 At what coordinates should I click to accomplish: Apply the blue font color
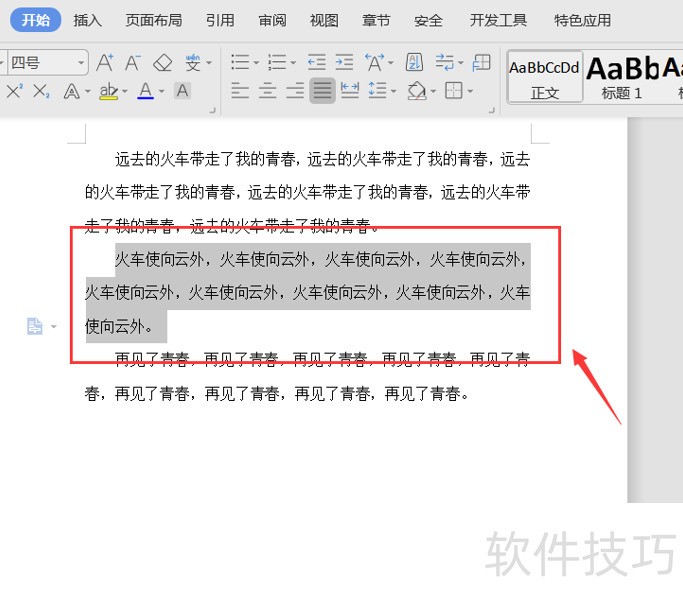pos(145,91)
